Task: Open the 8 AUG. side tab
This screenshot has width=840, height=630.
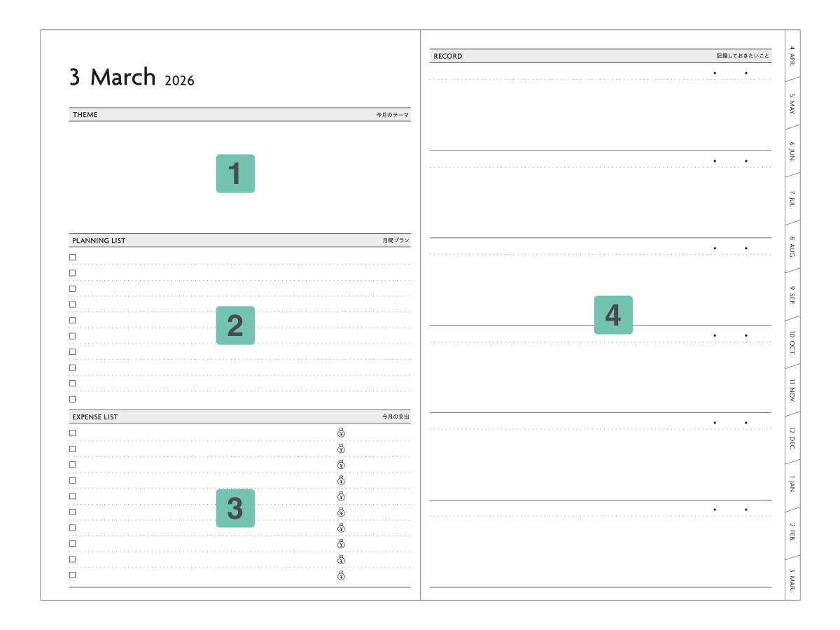Action: pyautogui.click(x=792, y=246)
